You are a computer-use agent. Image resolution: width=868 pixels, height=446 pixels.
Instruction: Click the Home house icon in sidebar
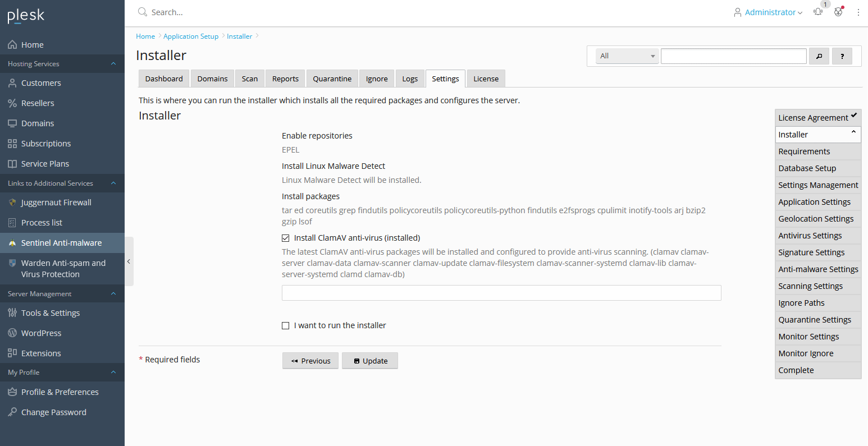click(12, 44)
